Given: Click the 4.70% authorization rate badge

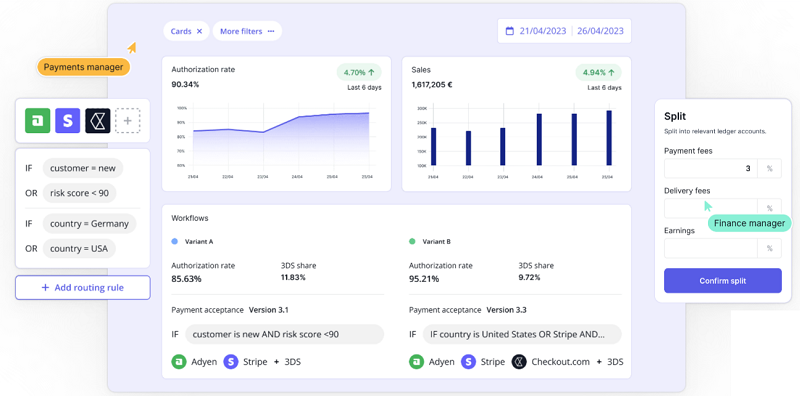Looking at the screenshot, I should tap(359, 72).
